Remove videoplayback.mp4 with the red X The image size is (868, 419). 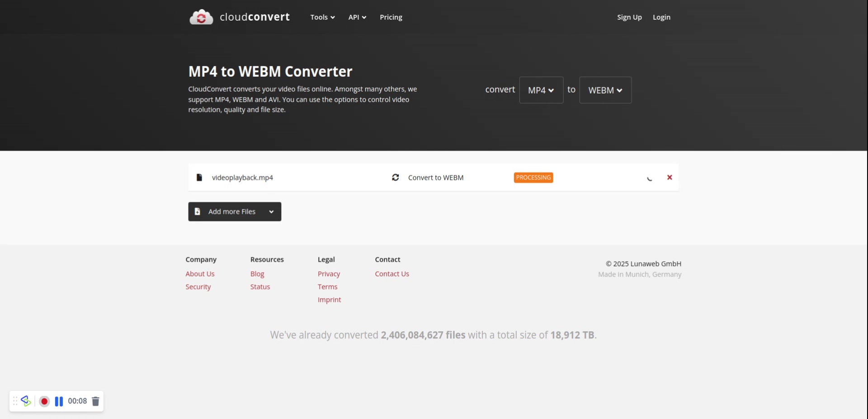tap(670, 177)
